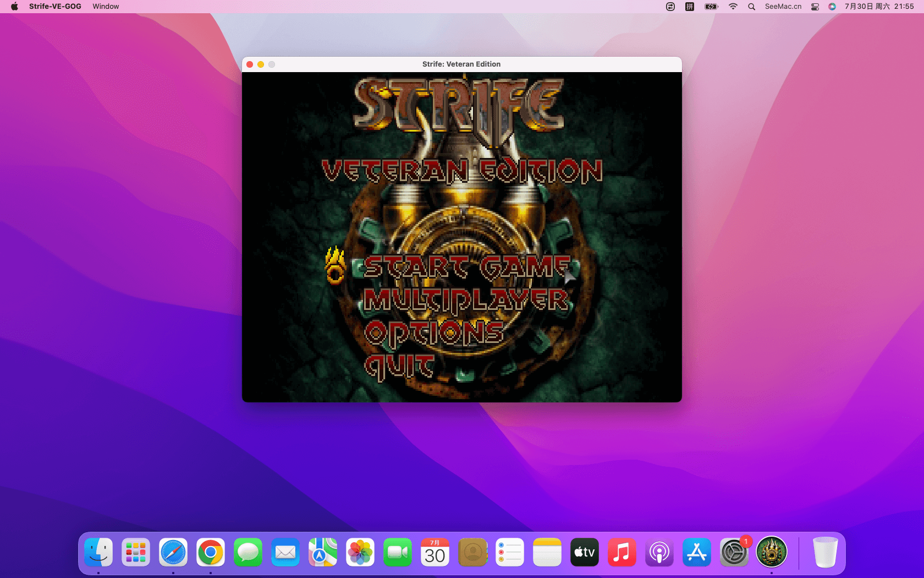The image size is (924, 578).
Task: Show battery status in menu bar
Action: 711,7
